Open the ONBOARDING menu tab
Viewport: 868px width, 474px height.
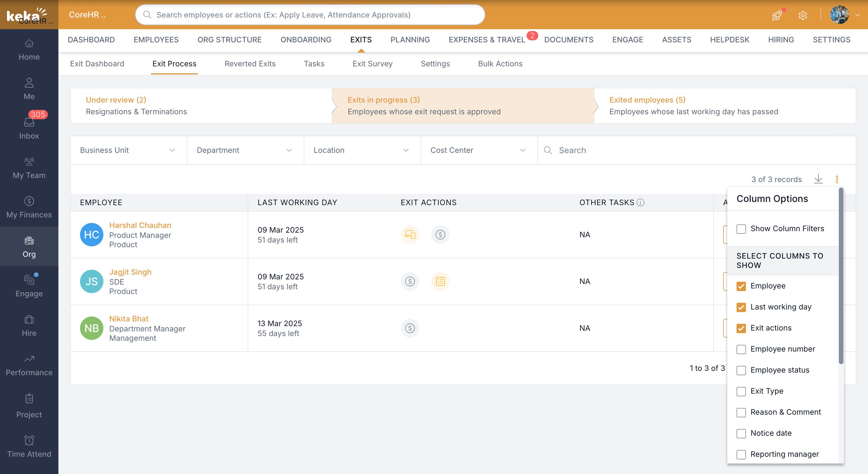(x=305, y=40)
